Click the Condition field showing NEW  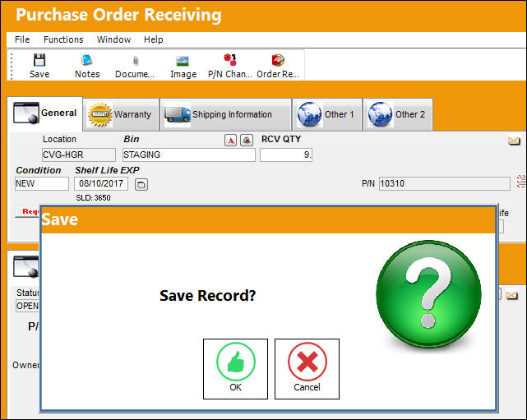coord(42,184)
